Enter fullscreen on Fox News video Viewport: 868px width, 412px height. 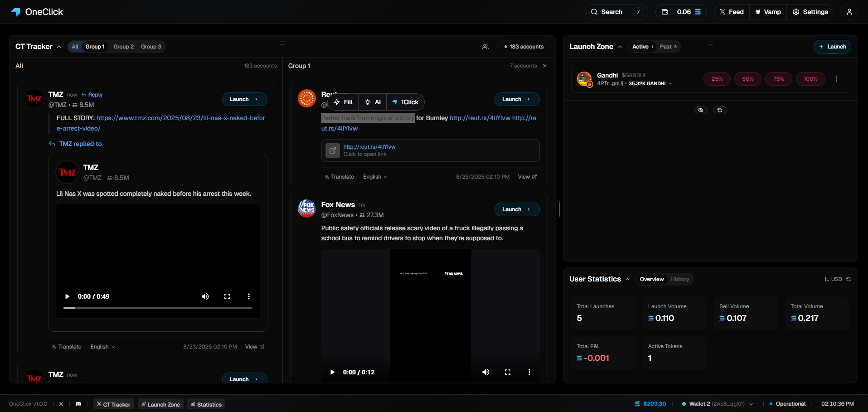point(508,372)
